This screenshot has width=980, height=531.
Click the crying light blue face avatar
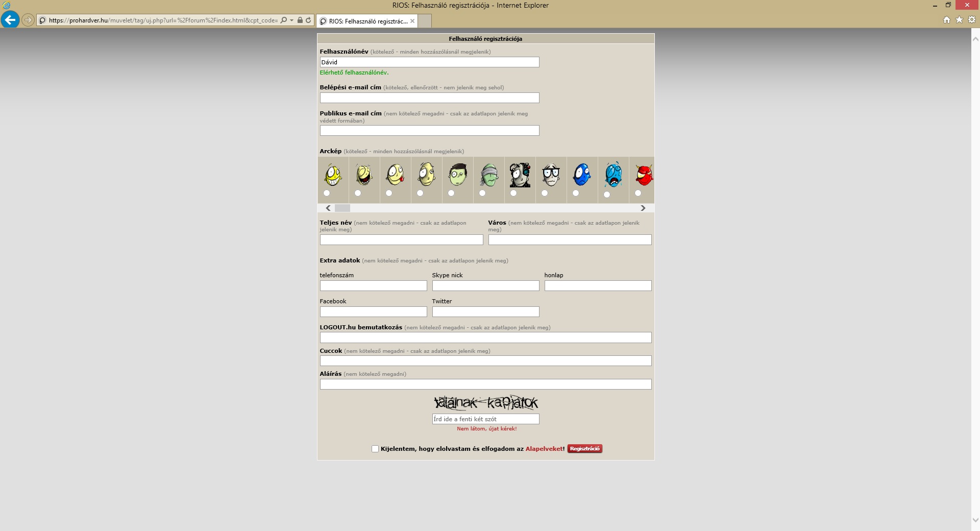pyautogui.click(x=614, y=175)
